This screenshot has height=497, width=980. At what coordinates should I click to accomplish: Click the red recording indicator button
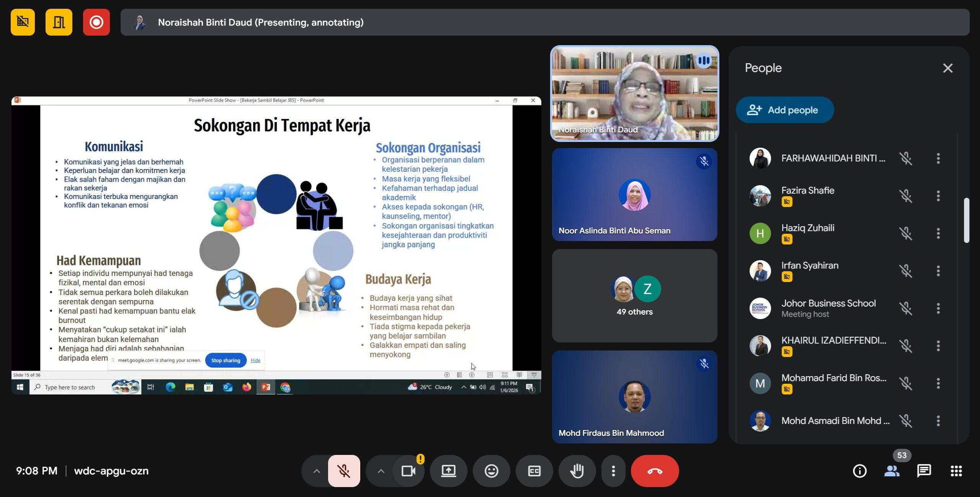pos(96,22)
